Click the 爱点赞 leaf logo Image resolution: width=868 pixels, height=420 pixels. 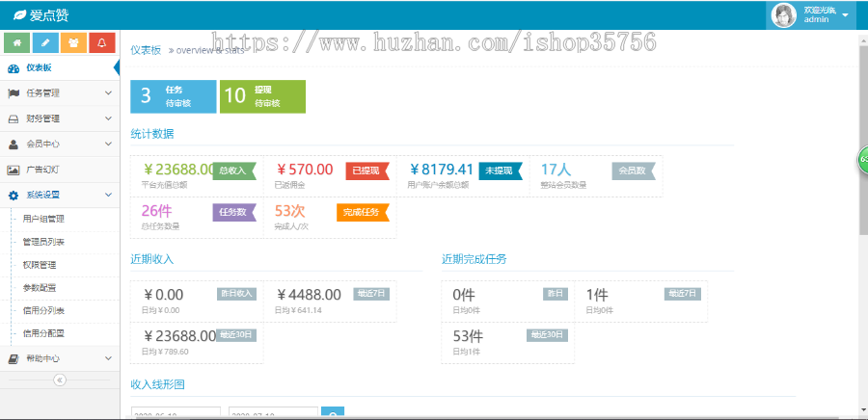point(18,15)
